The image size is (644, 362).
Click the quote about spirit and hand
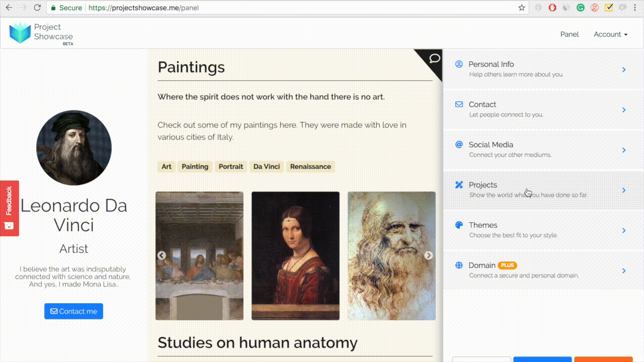271,97
